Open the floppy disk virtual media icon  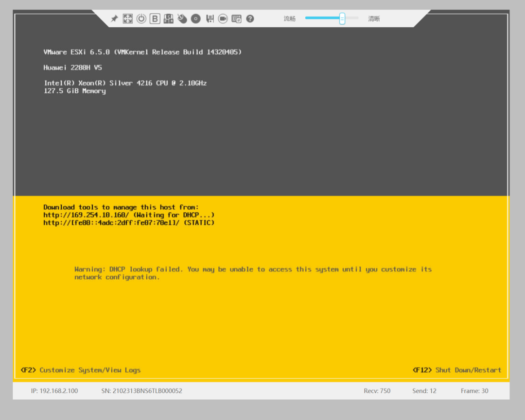point(210,19)
